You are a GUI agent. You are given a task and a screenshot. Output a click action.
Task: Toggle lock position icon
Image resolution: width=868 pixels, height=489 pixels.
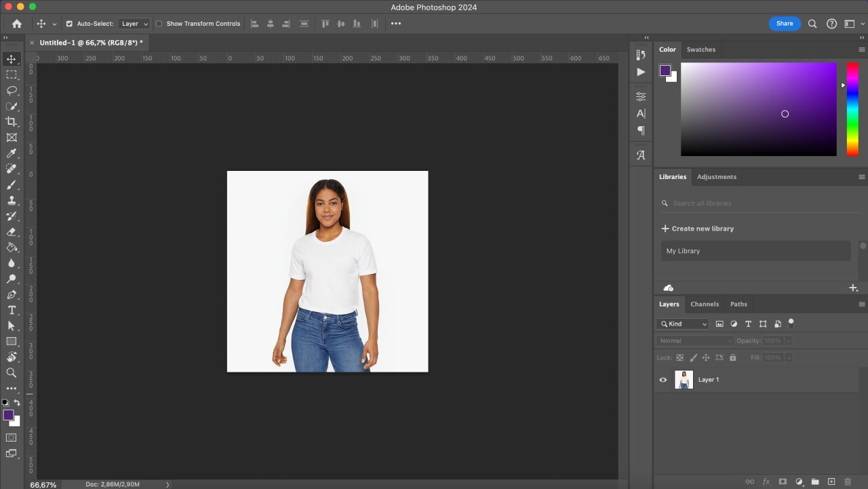[706, 357]
